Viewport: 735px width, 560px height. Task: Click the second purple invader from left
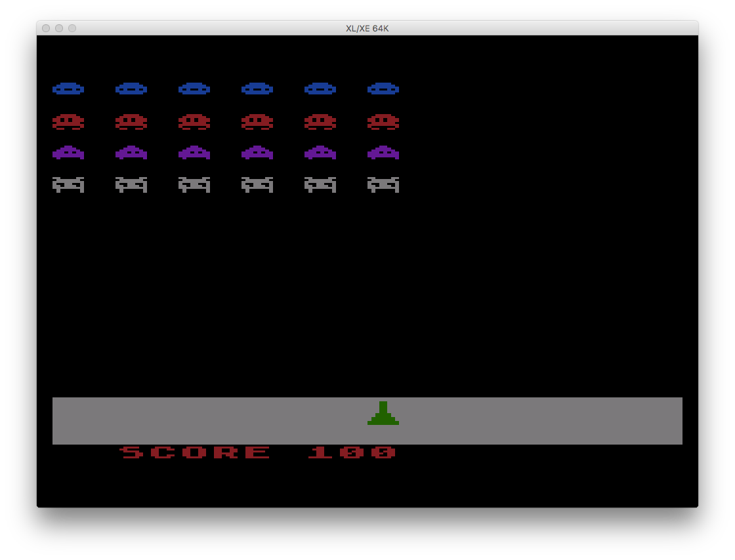131,153
